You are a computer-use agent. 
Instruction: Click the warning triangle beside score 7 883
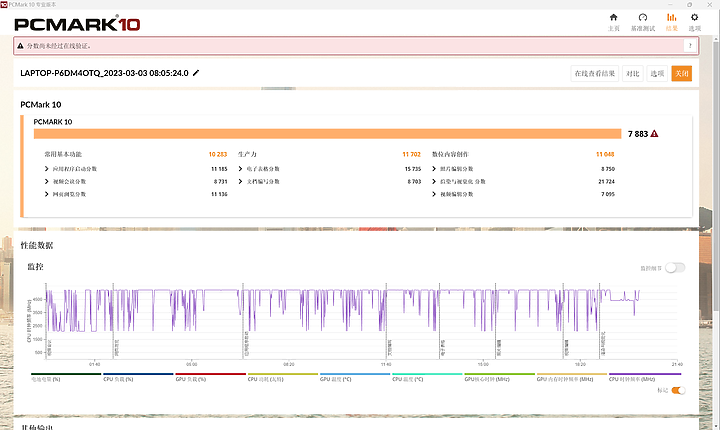[654, 134]
